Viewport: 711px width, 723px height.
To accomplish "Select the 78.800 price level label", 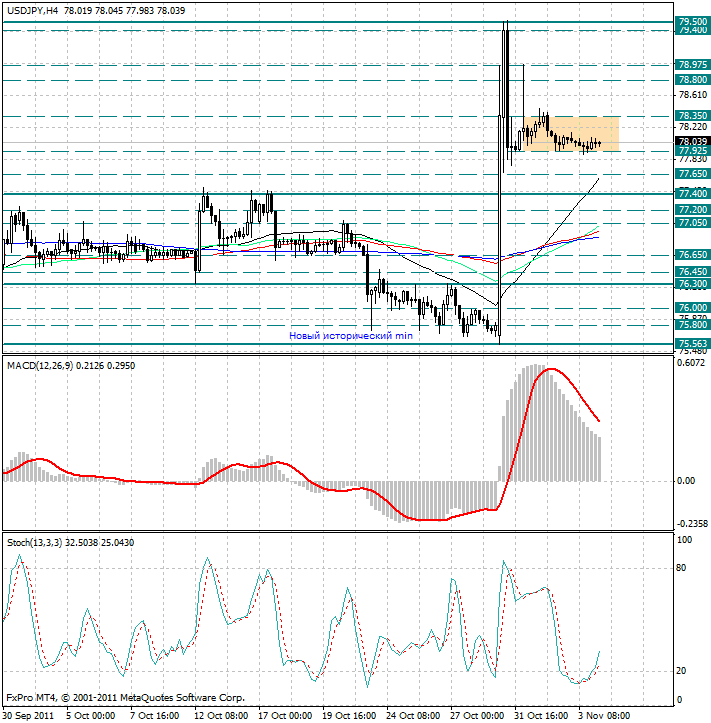I will (693, 80).
